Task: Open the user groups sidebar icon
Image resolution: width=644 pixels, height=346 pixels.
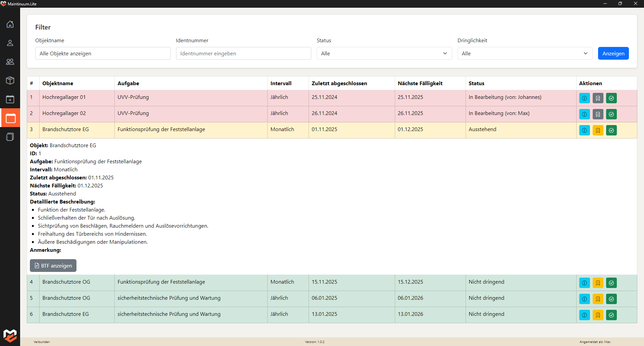Action: pyautogui.click(x=10, y=62)
